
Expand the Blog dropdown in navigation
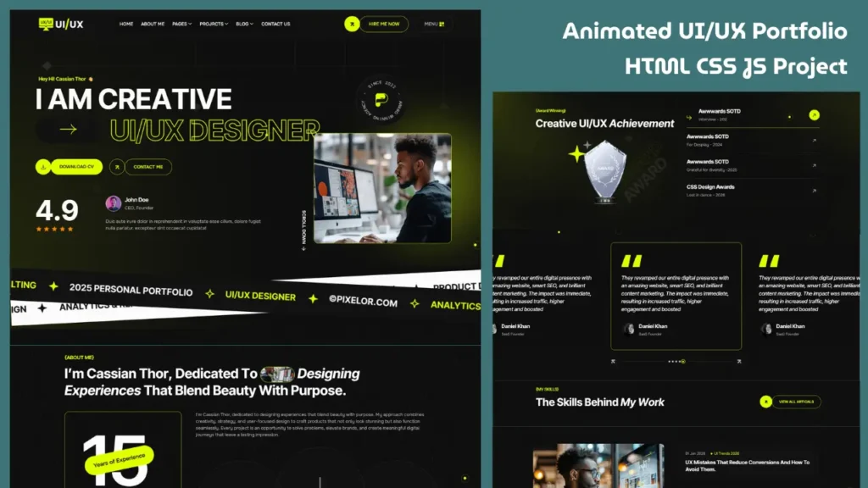pyautogui.click(x=243, y=24)
